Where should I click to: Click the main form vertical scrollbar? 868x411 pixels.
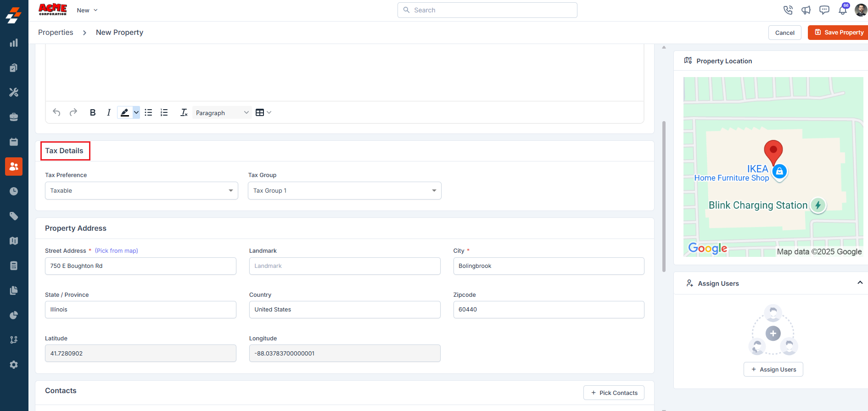664,196
